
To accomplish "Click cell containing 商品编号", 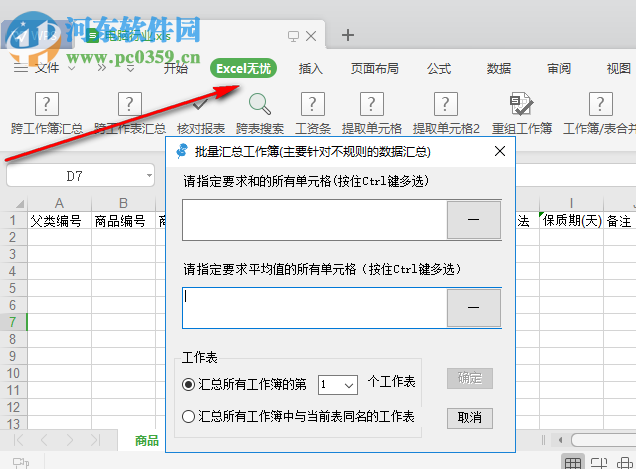I will click(123, 221).
